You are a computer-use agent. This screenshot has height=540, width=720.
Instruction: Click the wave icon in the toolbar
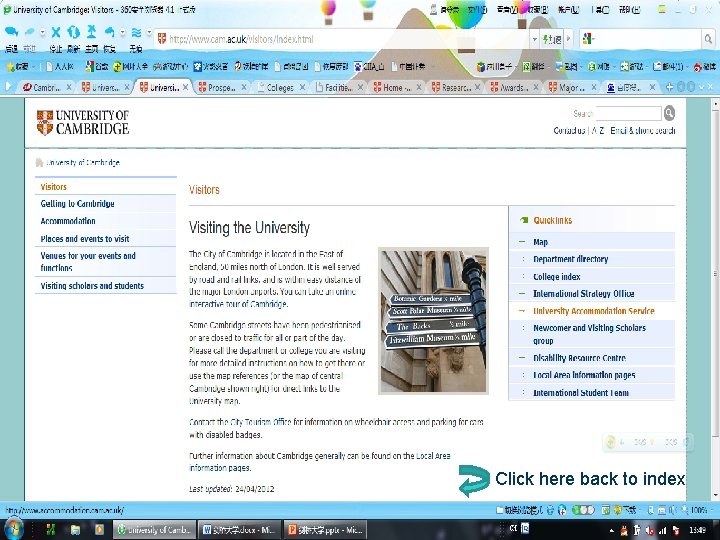coord(136,32)
